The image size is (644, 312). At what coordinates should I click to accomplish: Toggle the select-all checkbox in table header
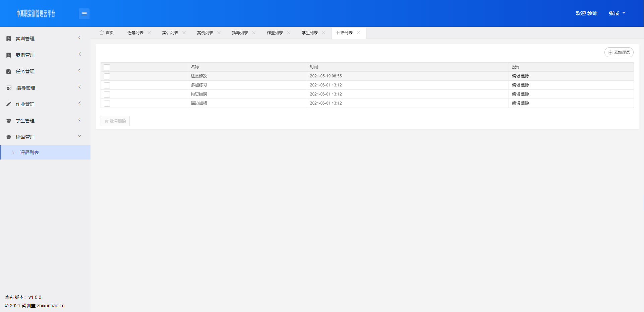click(x=107, y=67)
